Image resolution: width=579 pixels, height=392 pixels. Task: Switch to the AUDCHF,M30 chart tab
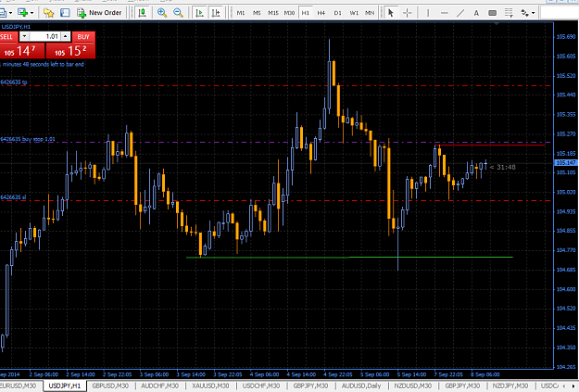pyautogui.click(x=160, y=386)
